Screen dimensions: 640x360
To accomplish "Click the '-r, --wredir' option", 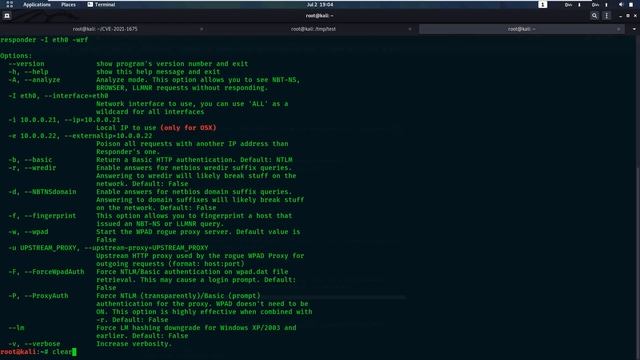I will tap(32, 167).
